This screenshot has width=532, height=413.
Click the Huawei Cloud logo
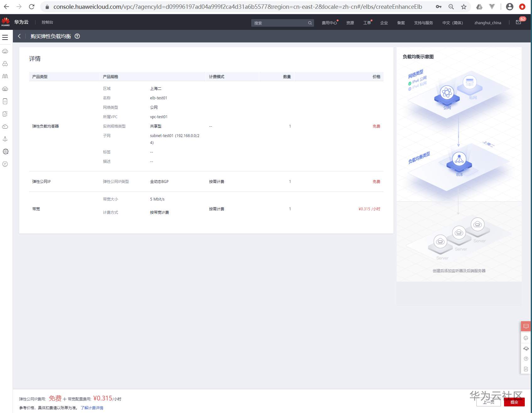pyautogui.click(x=6, y=22)
